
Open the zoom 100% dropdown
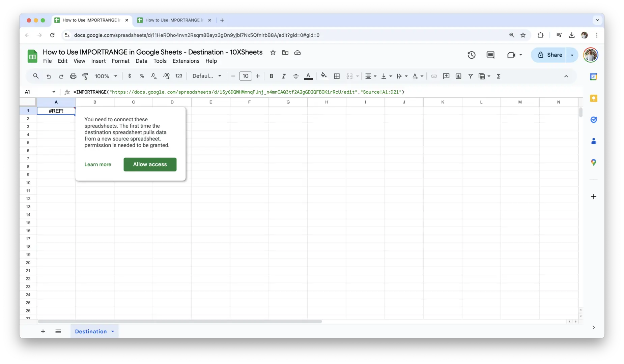[106, 76]
